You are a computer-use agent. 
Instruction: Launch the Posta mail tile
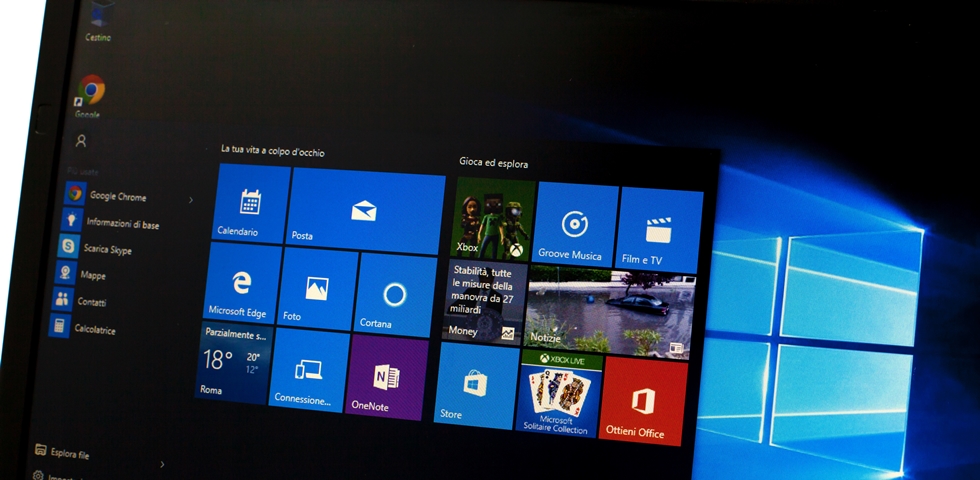tap(365, 212)
